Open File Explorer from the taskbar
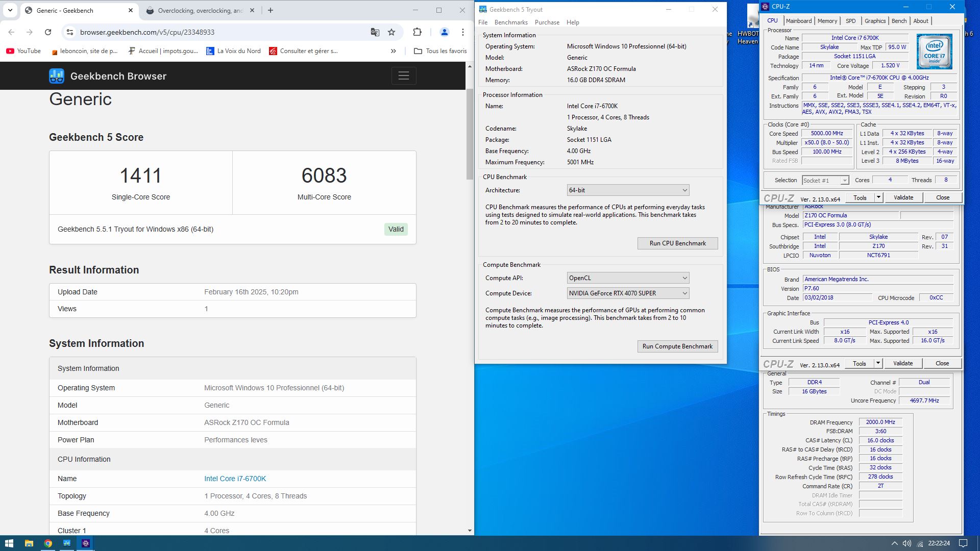Screen dimensions: 980x551 [x=29, y=543]
